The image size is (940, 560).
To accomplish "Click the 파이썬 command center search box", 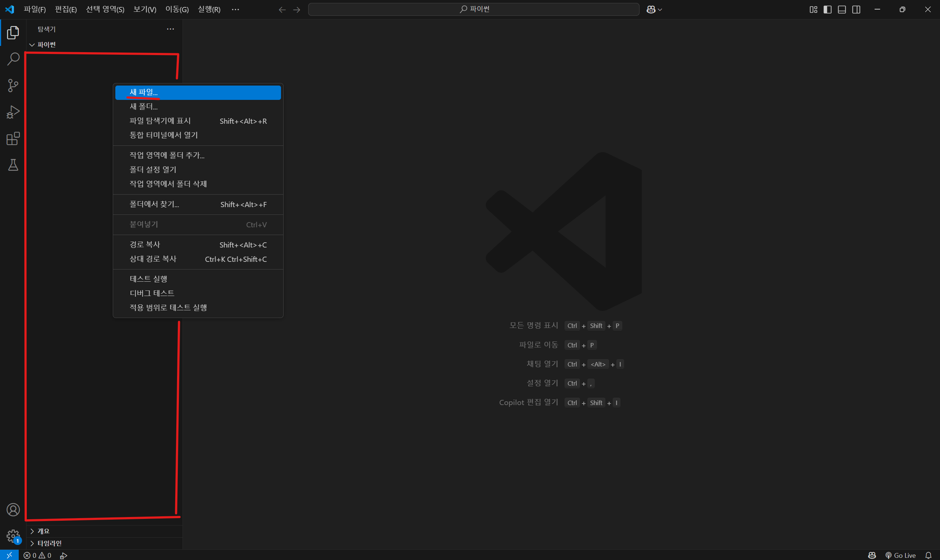I will [x=473, y=10].
